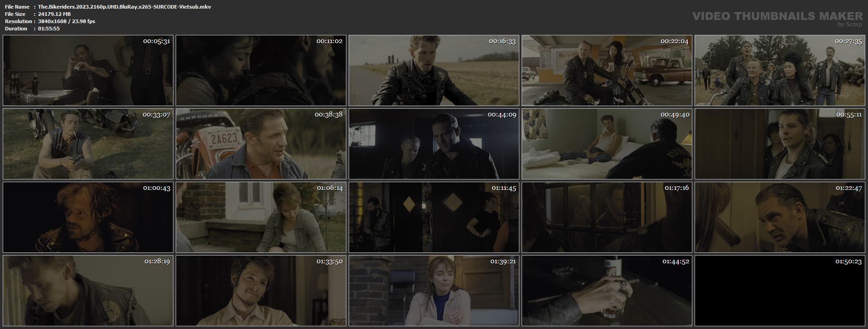Click the file size value 24179.12 MB
Image resolution: width=868 pixels, height=329 pixels.
[x=54, y=14]
